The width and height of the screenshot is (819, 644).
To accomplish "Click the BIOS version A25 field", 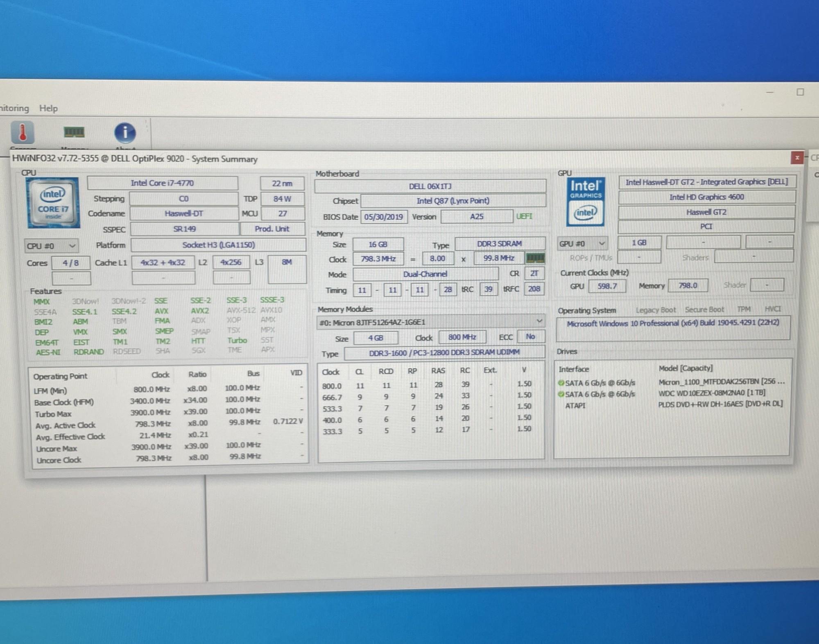I will (477, 216).
